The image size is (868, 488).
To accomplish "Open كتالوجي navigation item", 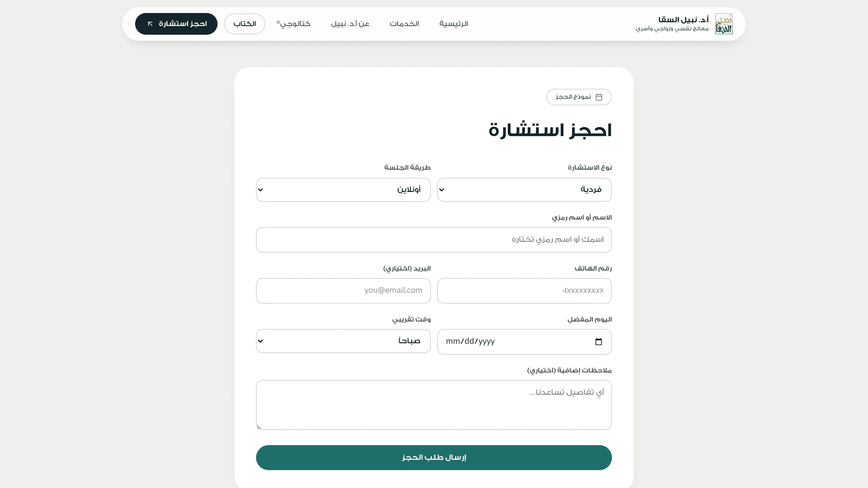I will 293,24.
